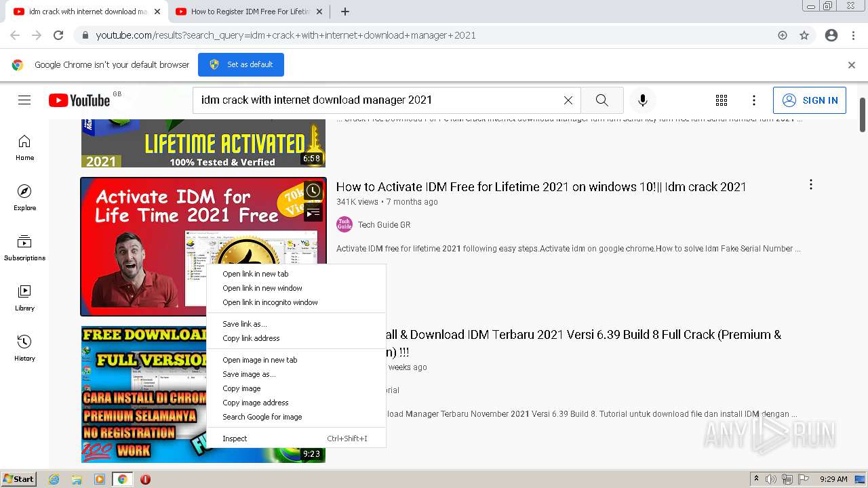The height and width of the screenshot is (488, 868).
Task: Open Internet Explorer from taskbar
Action: pyautogui.click(x=54, y=479)
